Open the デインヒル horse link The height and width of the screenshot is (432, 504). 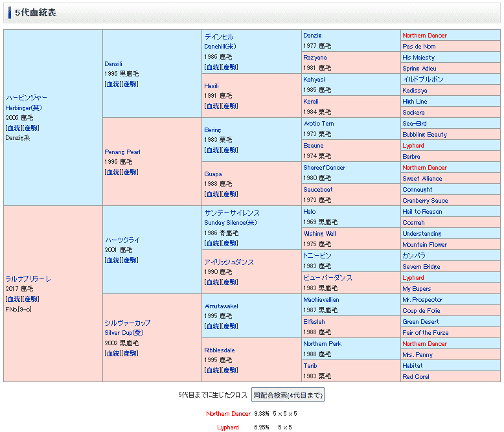[219, 37]
